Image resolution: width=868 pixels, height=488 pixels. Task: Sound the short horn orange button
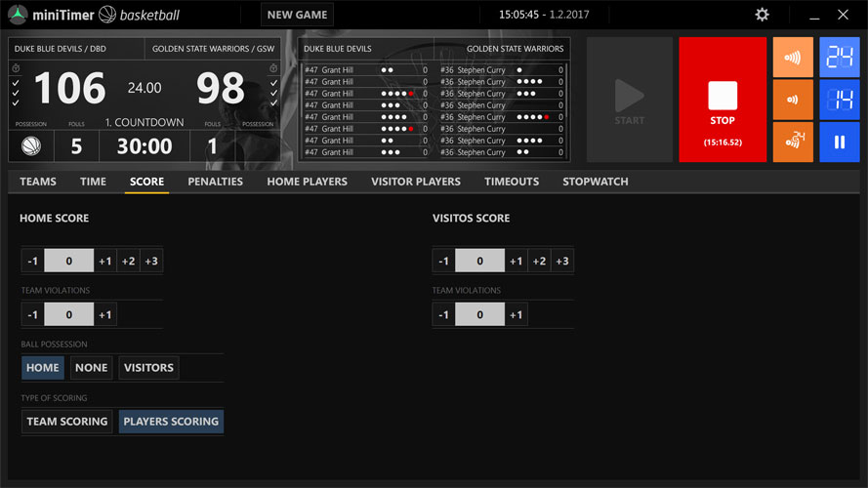click(793, 100)
